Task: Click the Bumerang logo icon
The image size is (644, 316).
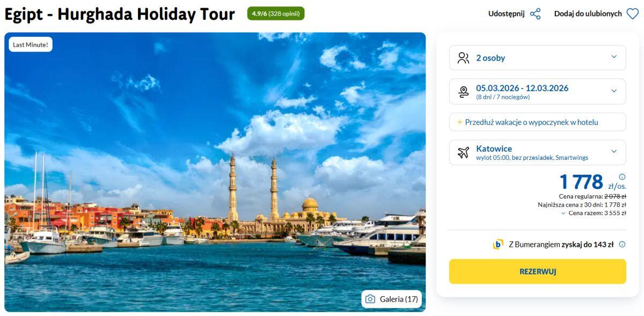Action: pos(498,245)
